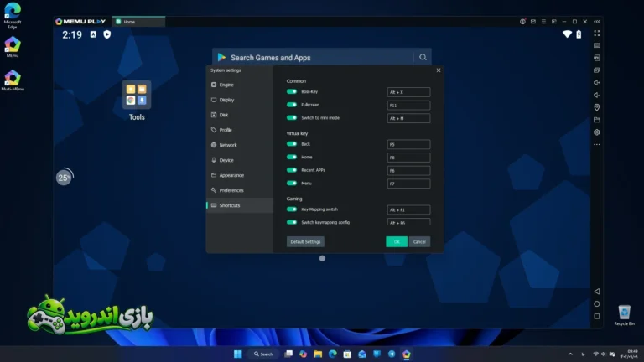Open Microsoft Edge desktop shortcut

point(13,16)
